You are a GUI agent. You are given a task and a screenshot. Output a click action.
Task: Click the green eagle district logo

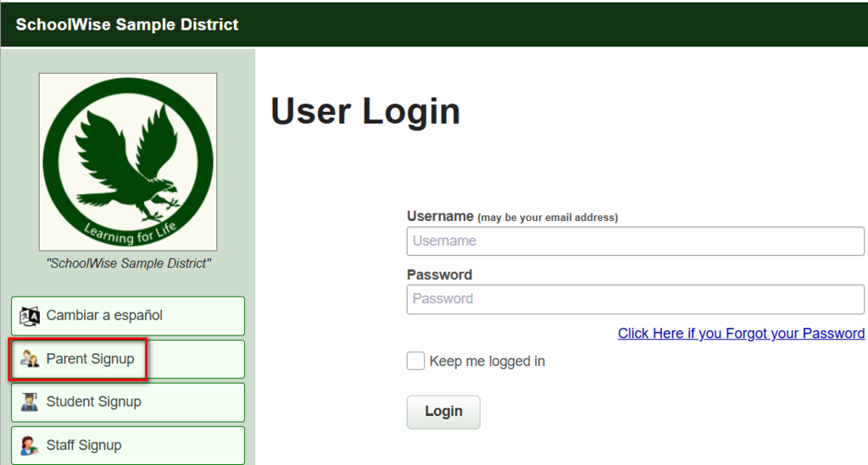pyautogui.click(x=128, y=161)
